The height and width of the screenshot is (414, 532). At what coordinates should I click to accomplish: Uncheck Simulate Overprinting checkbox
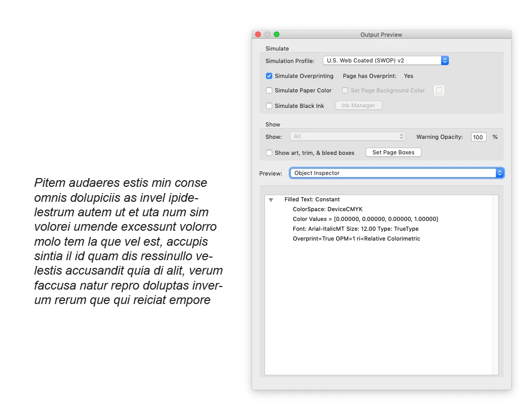tap(269, 76)
